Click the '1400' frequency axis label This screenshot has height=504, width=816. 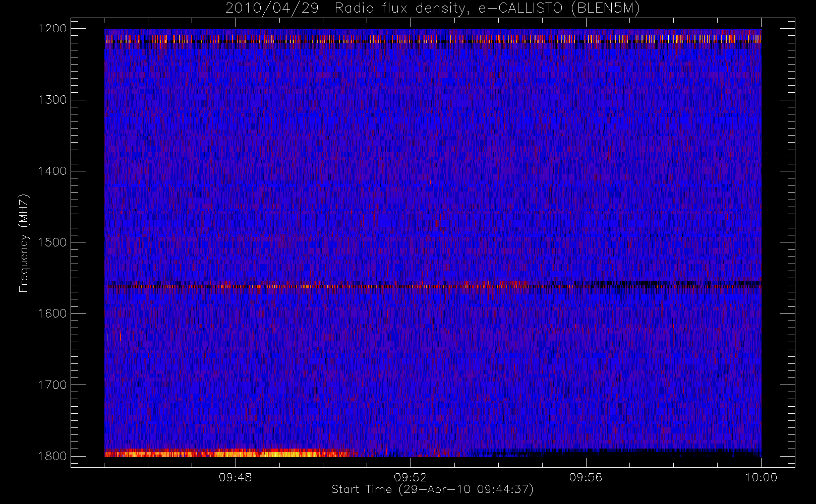(52, 171)
